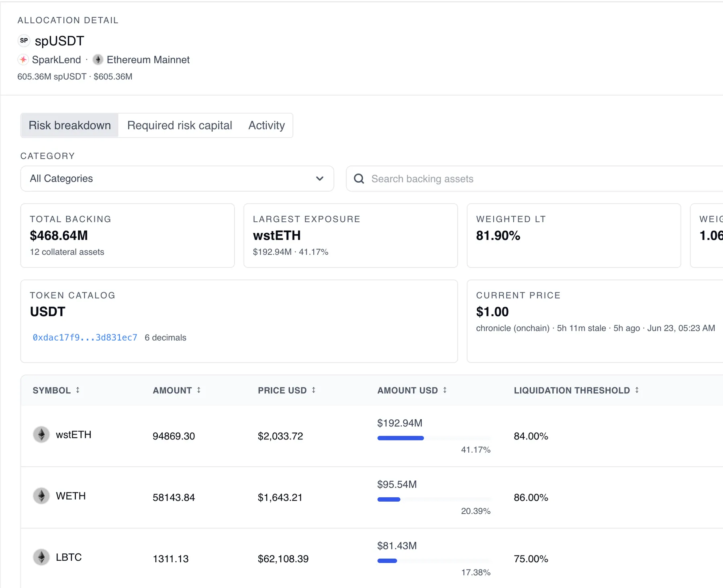Click the SYMBOL column header
The image size is (723, 588).
52,390
